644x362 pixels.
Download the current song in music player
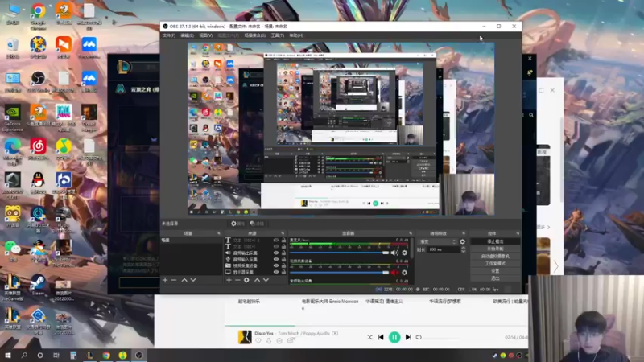click(x=269, y=340)
